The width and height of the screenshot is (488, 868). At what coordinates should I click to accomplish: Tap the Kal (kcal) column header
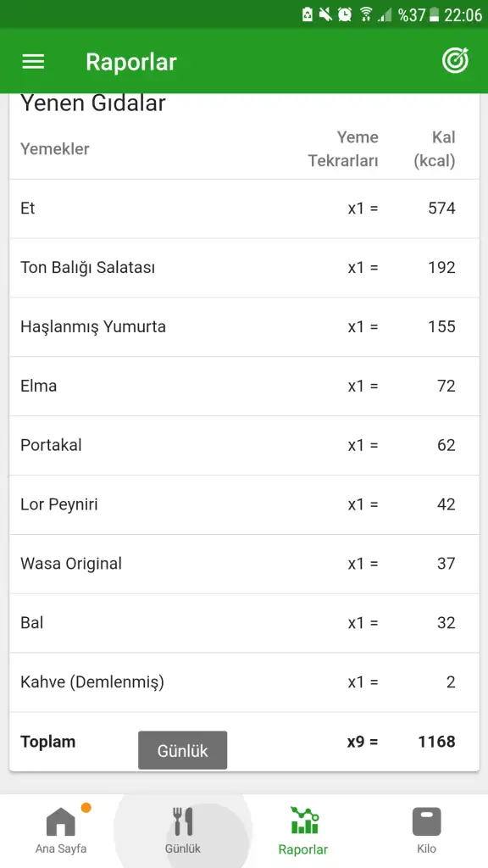(435, 149)
